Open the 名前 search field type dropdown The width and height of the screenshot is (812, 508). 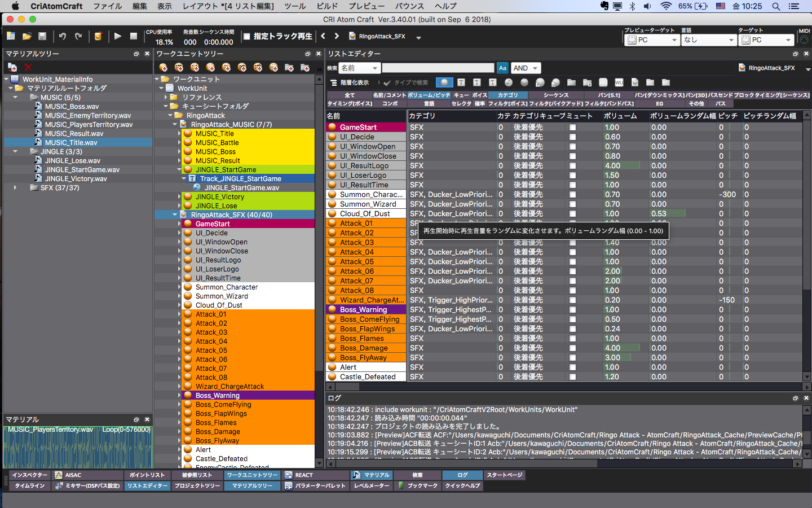[x=359, y=68]
